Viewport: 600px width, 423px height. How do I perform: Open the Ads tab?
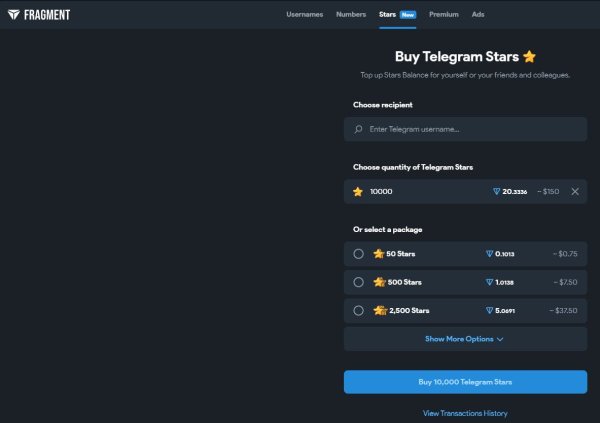click(x=478, y=15)
